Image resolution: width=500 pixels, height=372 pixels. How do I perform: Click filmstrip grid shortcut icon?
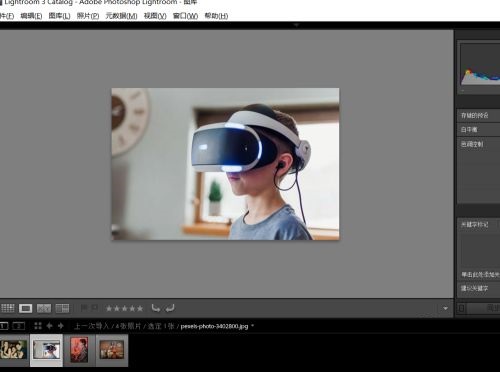pyautogui.click(x=38, y=326)
